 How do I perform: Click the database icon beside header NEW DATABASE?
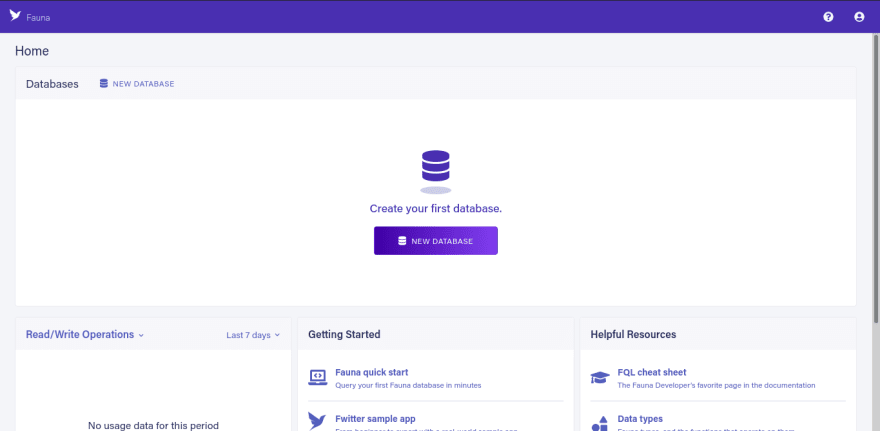click(x=103, y=84)
